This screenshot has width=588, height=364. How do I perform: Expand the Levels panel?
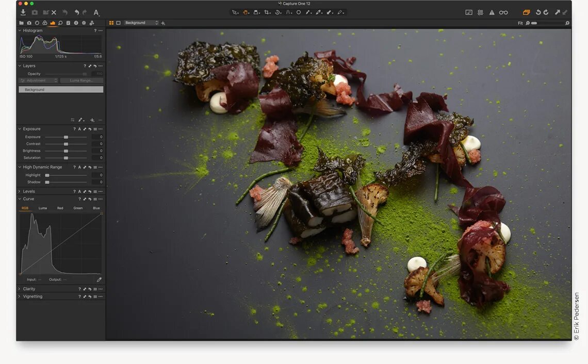point(20,191)
